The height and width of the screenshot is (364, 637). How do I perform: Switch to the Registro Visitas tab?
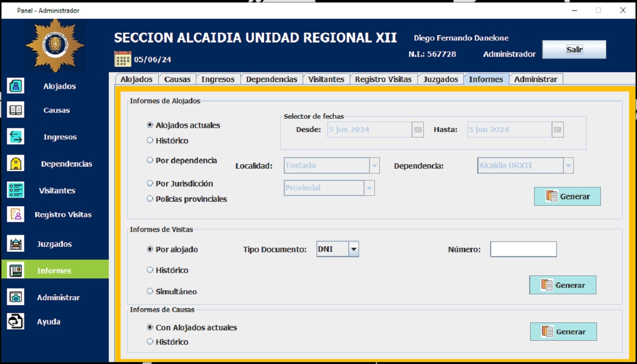point(383,79)
